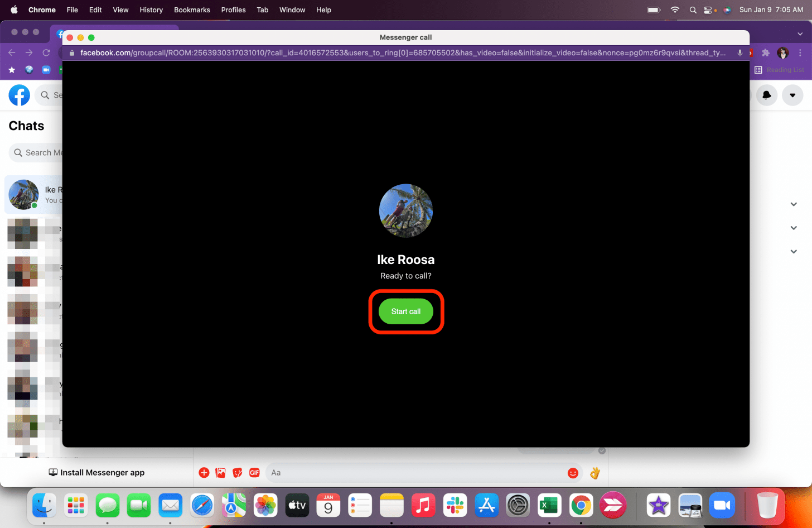Send the thumbs-up quick reaction

click(594, 473)
